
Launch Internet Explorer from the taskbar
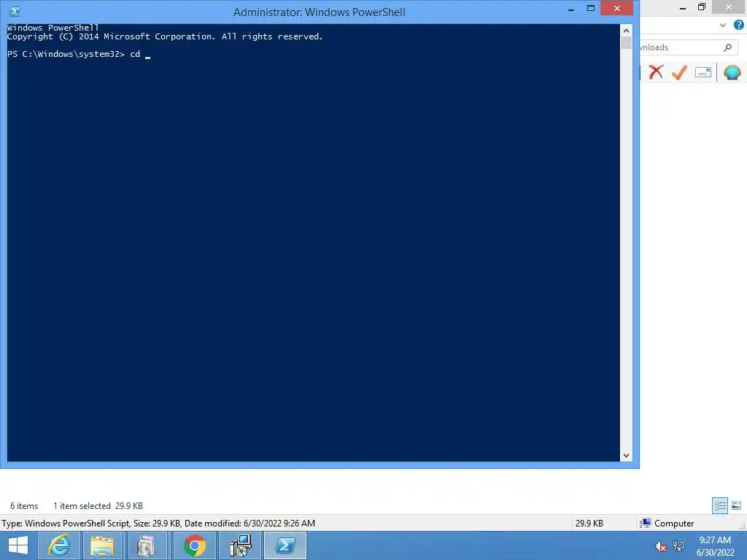pyautogui.click(x=59, y=545)
